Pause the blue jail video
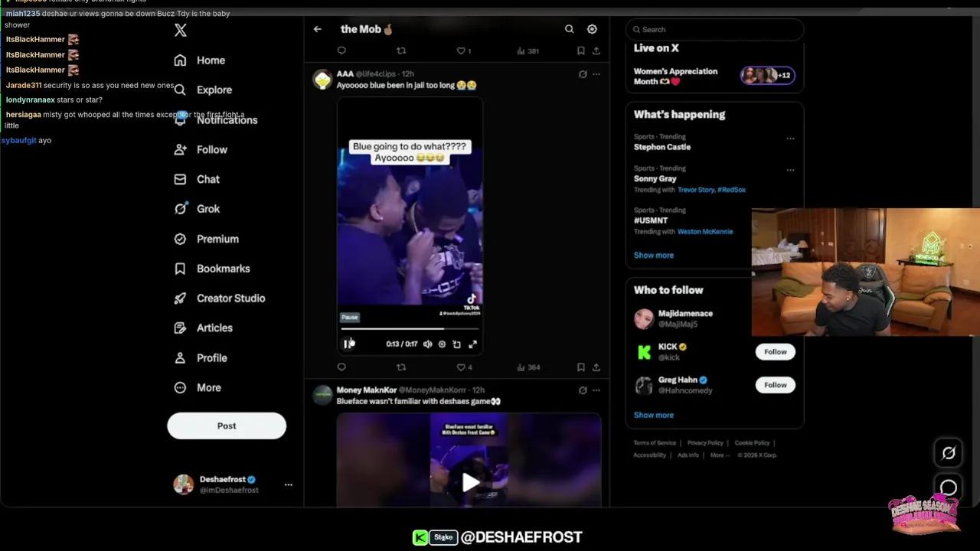 tap(348, 344)
